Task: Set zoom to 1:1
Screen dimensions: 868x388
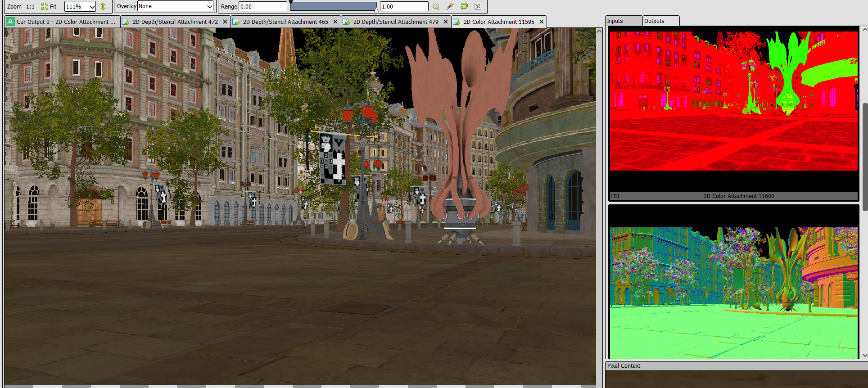Action: (x=30, y=6)
